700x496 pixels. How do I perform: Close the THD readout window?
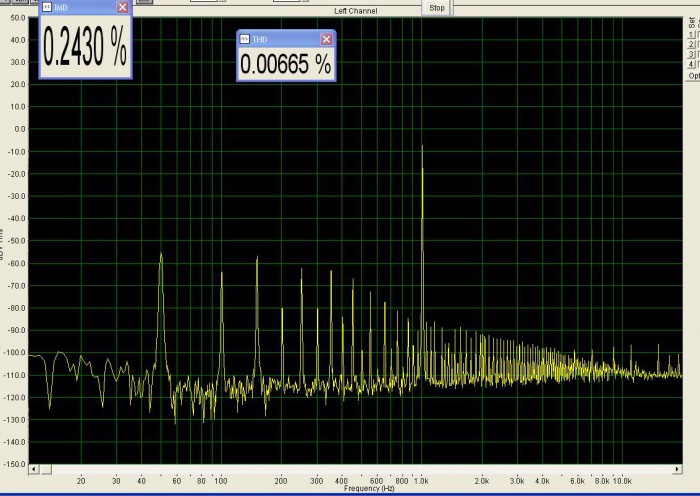326,39
